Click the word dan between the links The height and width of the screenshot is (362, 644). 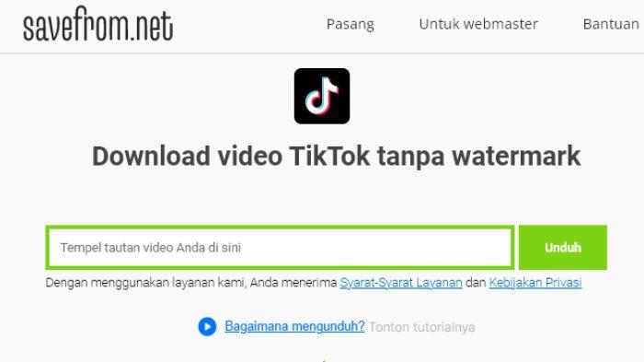(x=476, y=283)
